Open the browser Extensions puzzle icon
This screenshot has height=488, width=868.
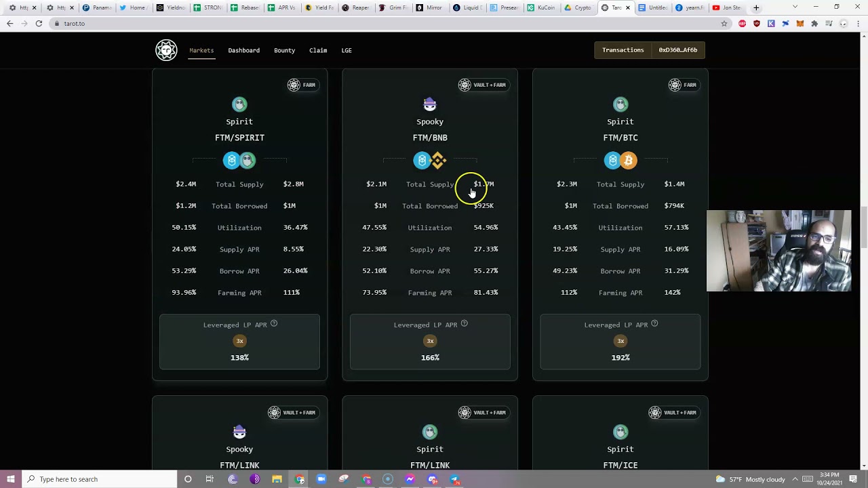(814, 23)
